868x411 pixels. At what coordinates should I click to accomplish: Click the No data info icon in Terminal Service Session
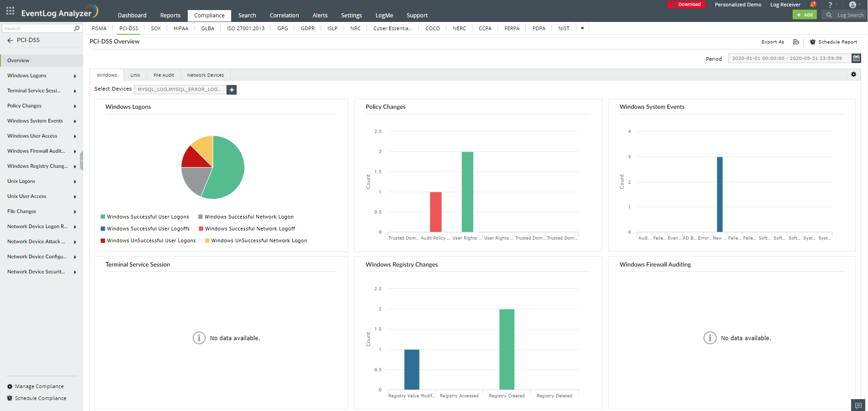(x=199, y=338)
